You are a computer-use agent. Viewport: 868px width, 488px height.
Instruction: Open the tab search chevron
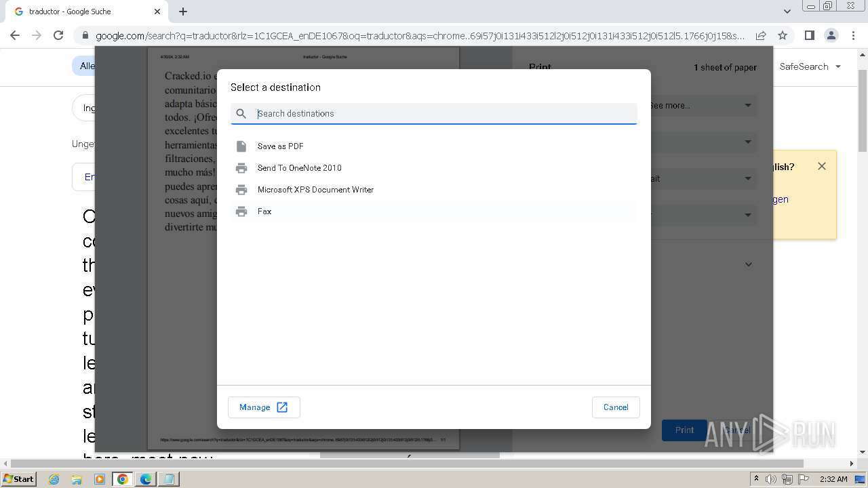pos(787,12)
